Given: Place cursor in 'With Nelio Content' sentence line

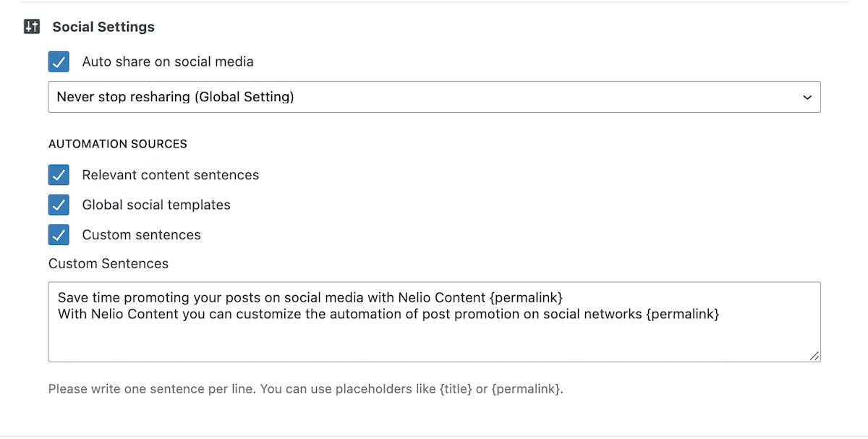Looking at the screenshot, I should tap(388, 314).
